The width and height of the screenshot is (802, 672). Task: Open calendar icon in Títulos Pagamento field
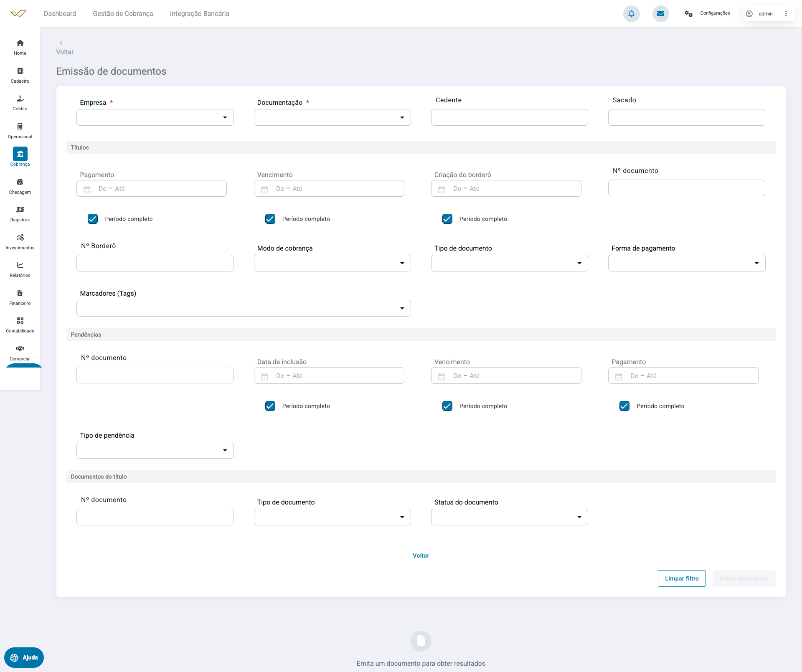point(87,189)
